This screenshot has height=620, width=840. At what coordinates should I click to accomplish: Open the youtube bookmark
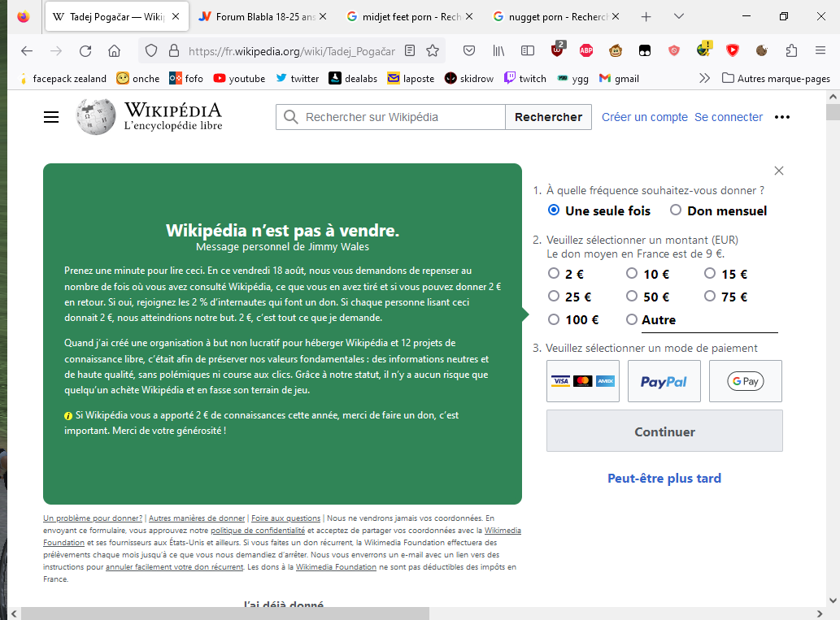(239, 79)
